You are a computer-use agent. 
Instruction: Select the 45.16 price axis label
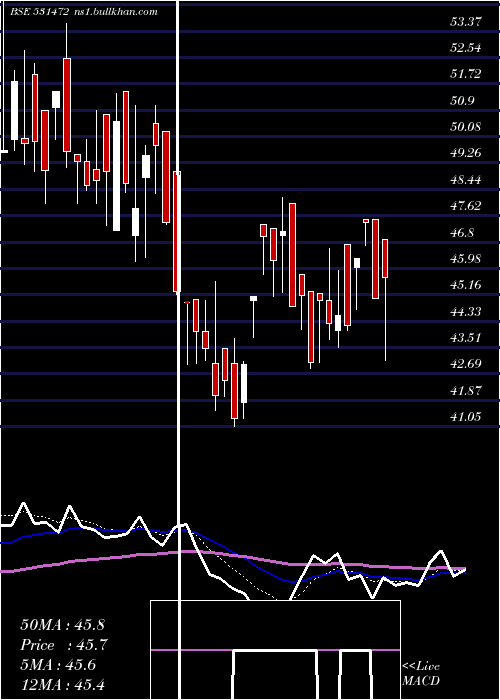pos(466,284)
